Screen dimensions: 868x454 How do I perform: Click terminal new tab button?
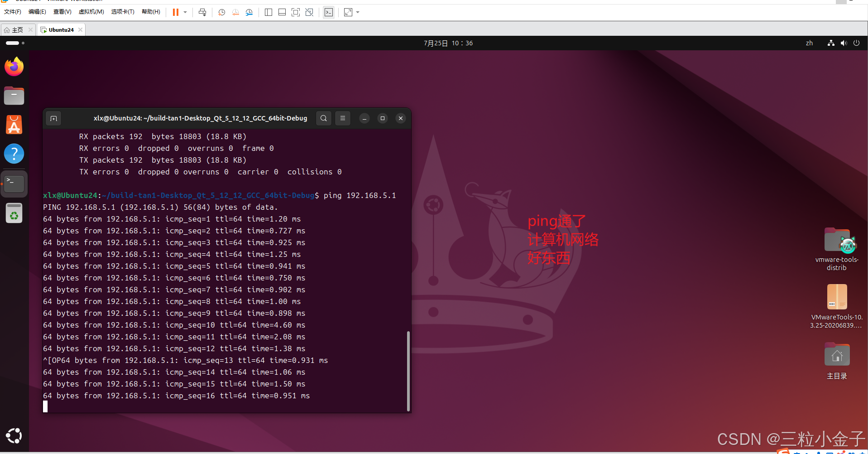click(53, 118)
